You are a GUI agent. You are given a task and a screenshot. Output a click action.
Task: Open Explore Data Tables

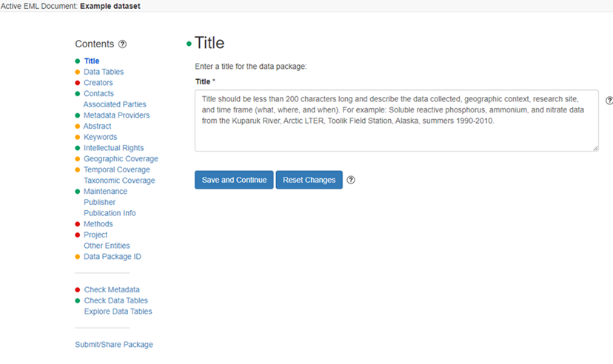pyautogui.click(x=118, y=311)
